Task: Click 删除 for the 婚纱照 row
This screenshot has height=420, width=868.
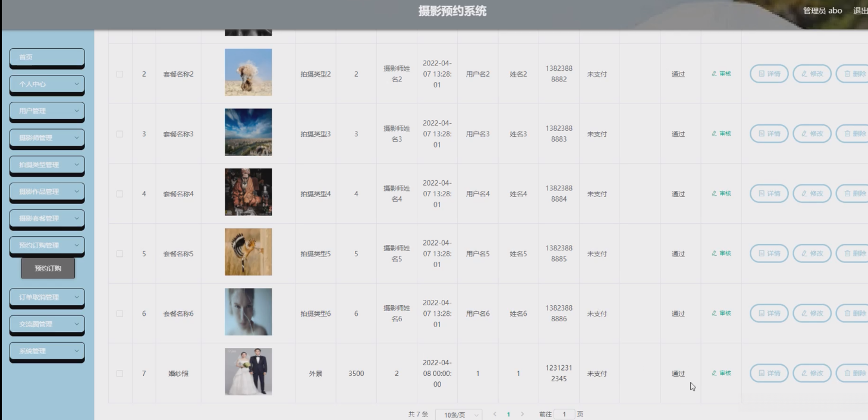Action: tap(853, 373)
